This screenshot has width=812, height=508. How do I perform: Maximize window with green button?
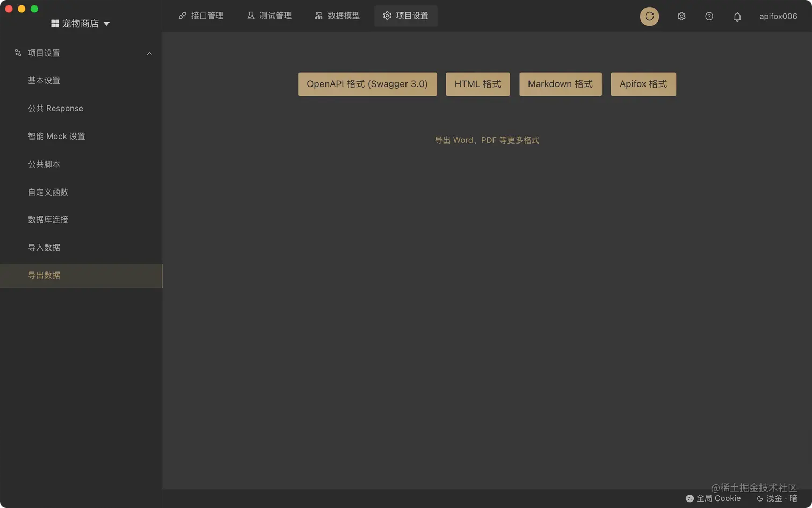tap(34, 9)
